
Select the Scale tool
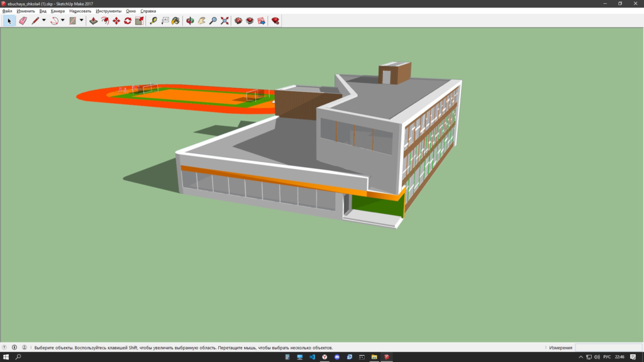coord(140,21)
